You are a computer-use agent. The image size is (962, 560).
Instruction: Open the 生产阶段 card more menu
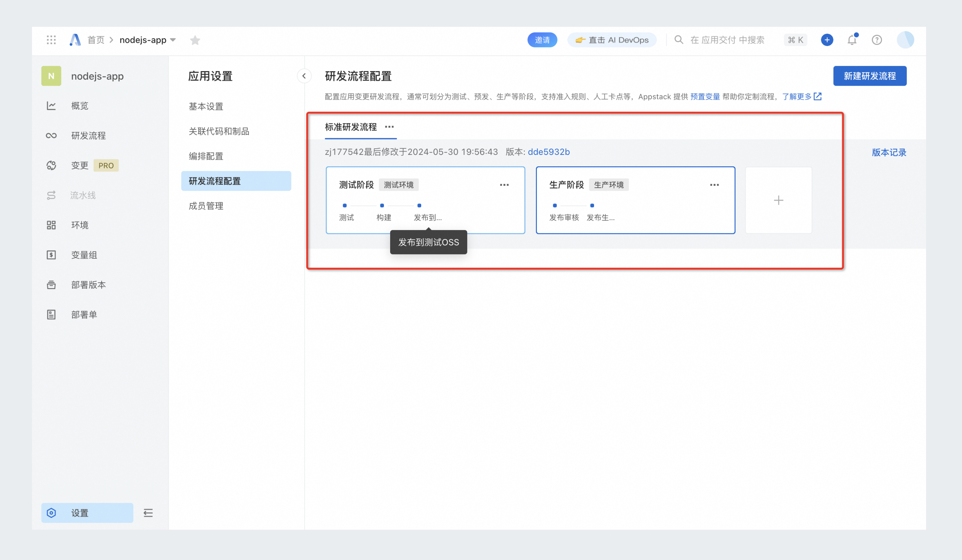pos(715,185)
